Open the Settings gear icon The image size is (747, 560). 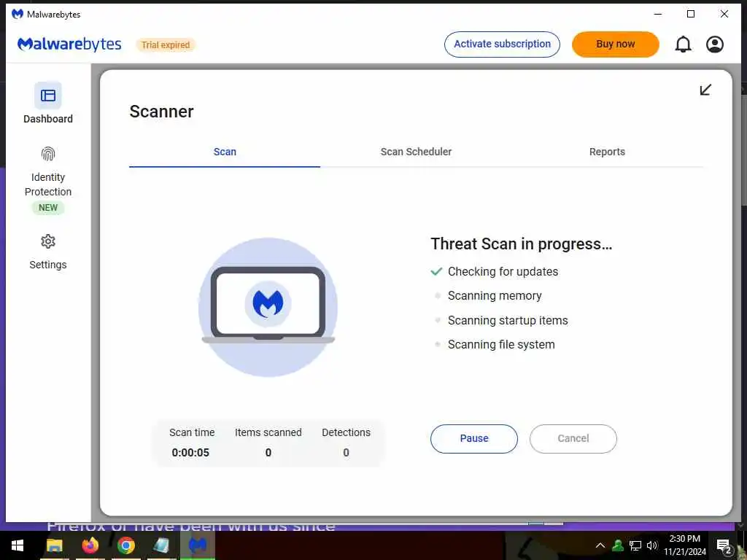(48, 241)
